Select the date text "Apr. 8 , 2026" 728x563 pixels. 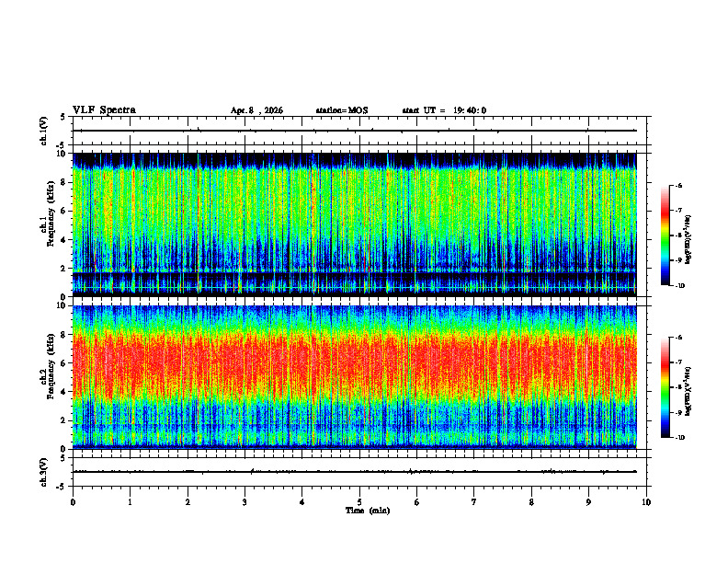(256, 110)
